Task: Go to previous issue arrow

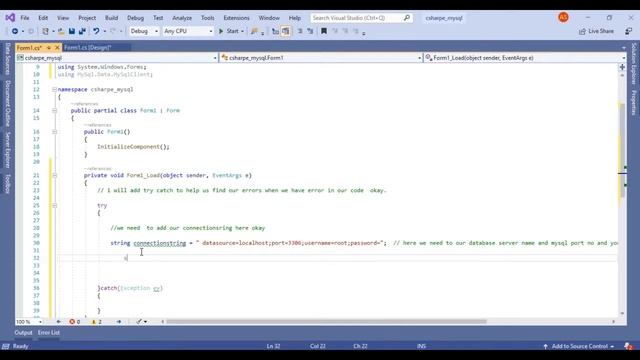Action: coord(58,322)
